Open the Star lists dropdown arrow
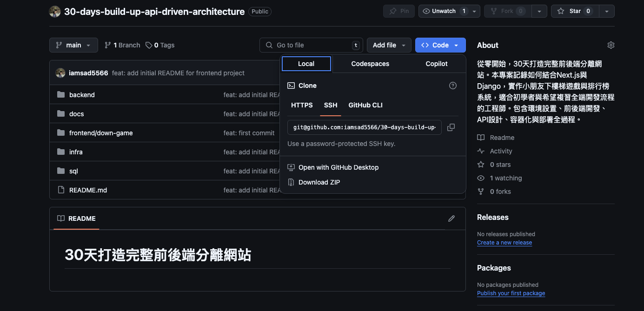 click(x=607, y=11)
